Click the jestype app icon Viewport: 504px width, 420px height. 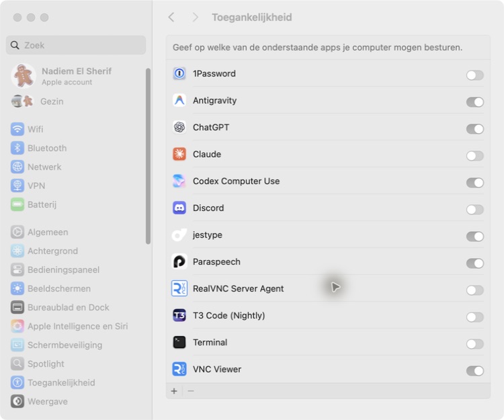(179, 235)
